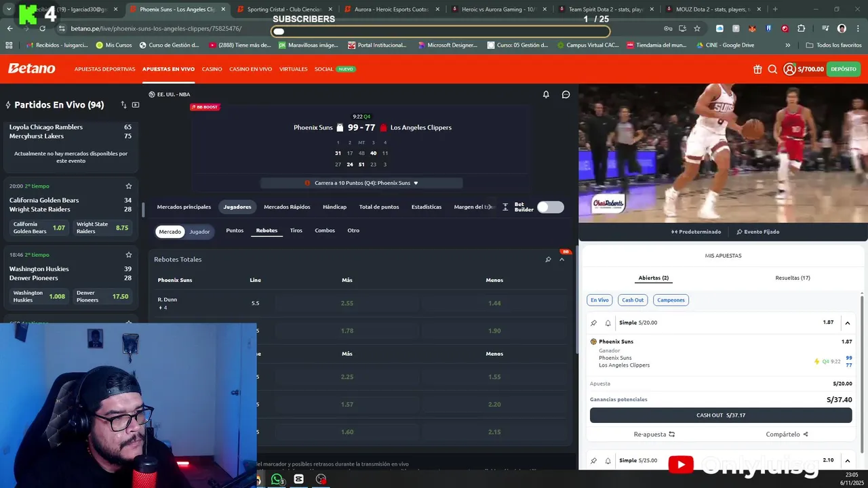The width and height of the screenshot is (868, 488).
Task: Click the Cash Out S/37.17 button
Action: [x=721, y=415]
